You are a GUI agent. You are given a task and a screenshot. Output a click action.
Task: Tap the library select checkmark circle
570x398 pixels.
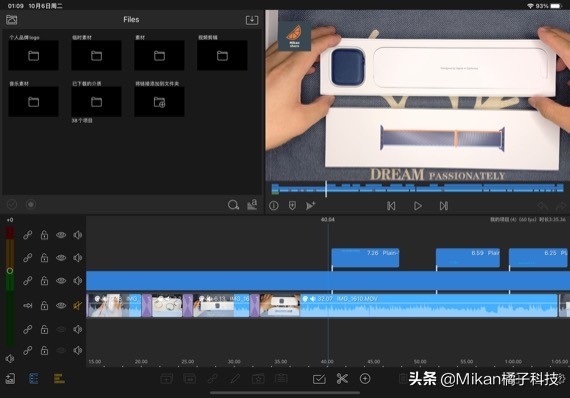(x=12, y=205)
